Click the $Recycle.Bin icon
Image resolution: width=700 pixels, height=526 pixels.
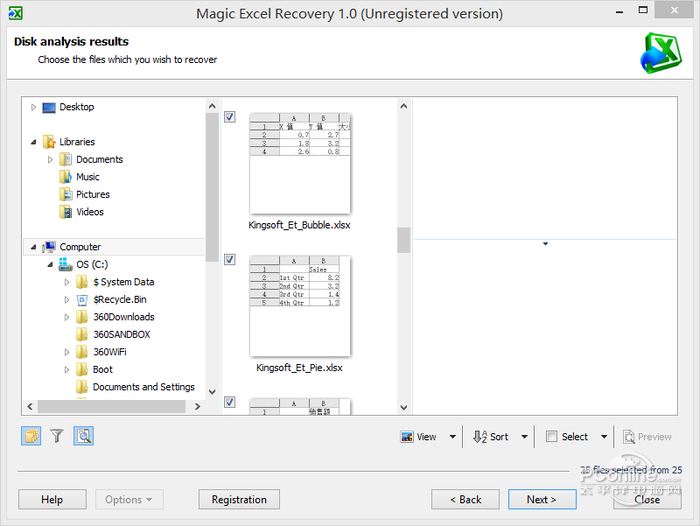pyautogui.click(x=82, y=300)
